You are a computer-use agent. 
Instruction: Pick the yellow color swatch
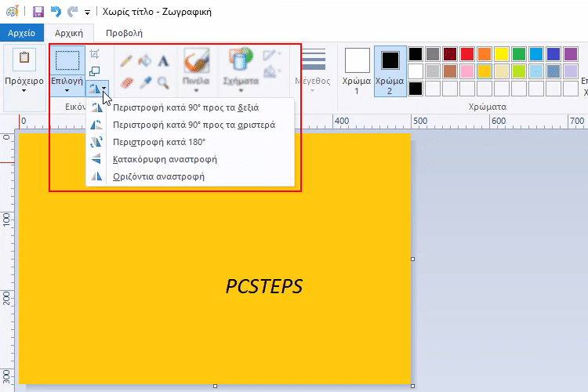502,54
